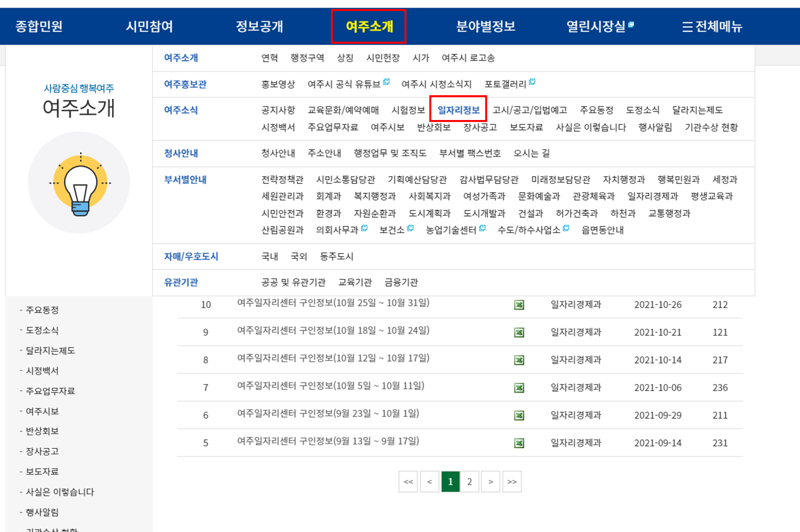
Task: Download Excel attachment for post number 10
Action: point(519,305)
